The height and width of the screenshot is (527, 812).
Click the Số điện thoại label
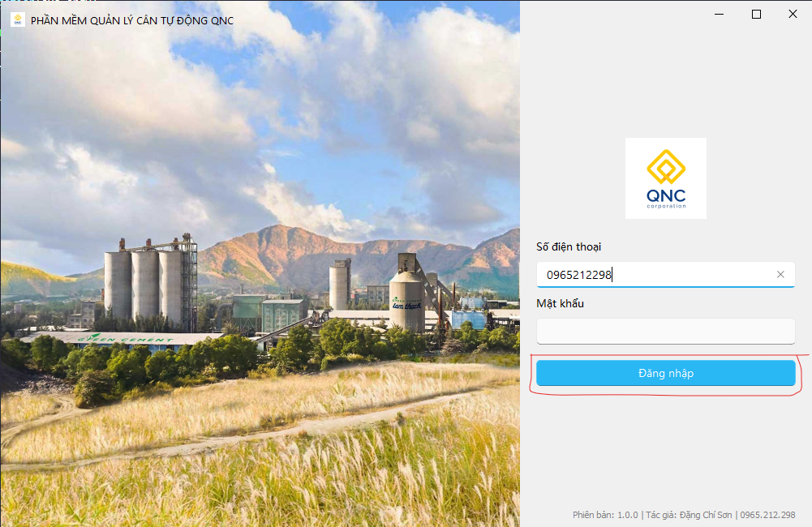pos(569,247)
